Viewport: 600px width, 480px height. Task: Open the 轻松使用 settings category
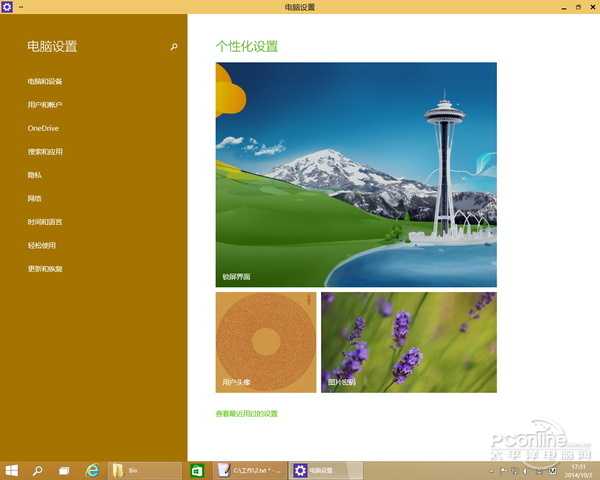pos(42,245)
